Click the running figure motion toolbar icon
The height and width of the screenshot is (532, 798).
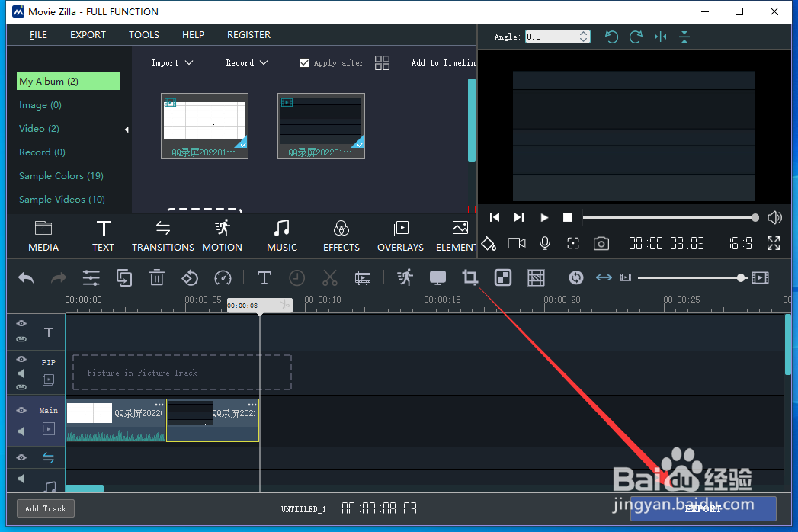pos(405,278)
